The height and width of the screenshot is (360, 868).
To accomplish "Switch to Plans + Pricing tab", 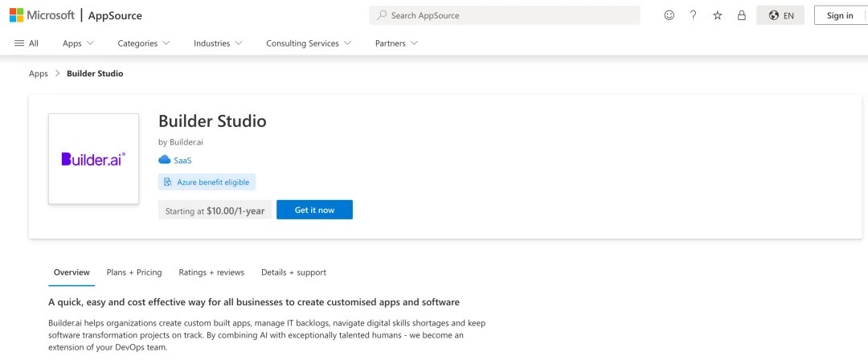I will click(134, 272).
